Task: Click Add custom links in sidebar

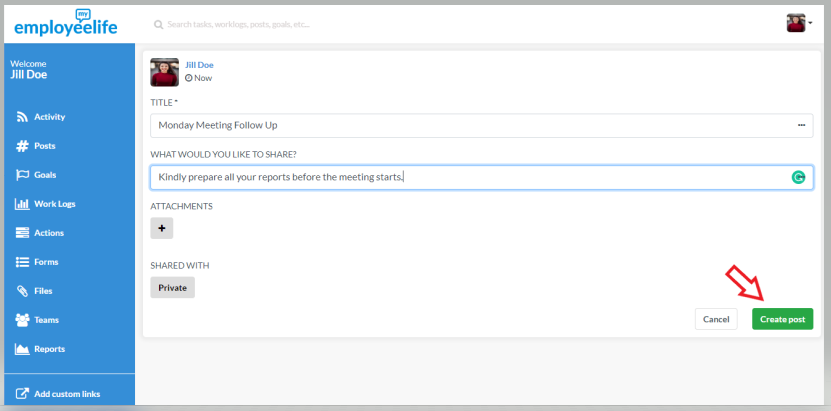Action: pyautogui.click(x=67, y=394)
